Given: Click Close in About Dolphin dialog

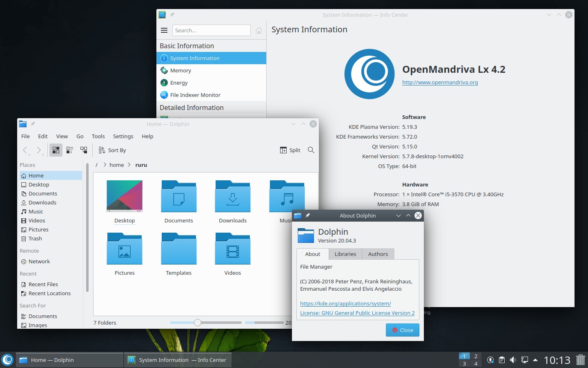Looking at the screenshot, I should click(403, 330).
